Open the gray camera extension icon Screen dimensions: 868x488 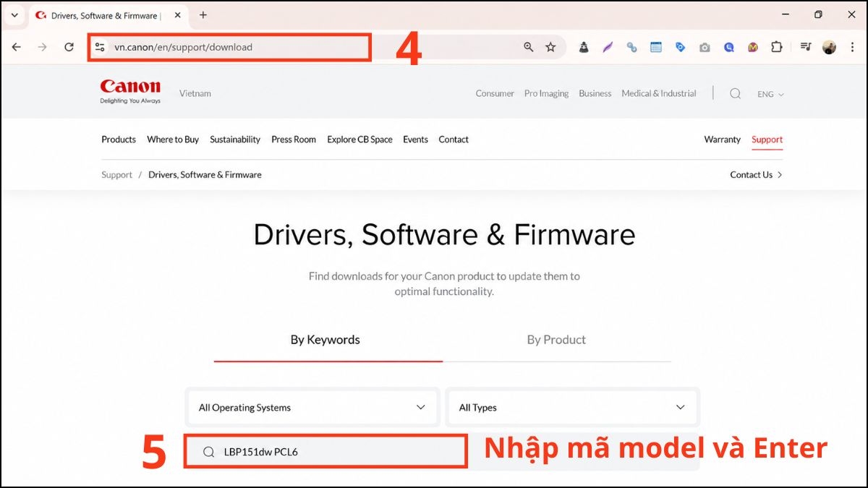coord(705,47)
